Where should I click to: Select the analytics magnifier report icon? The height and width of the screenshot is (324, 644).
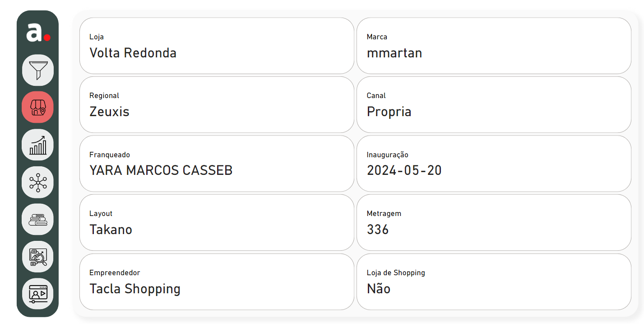tap(38, 257)
